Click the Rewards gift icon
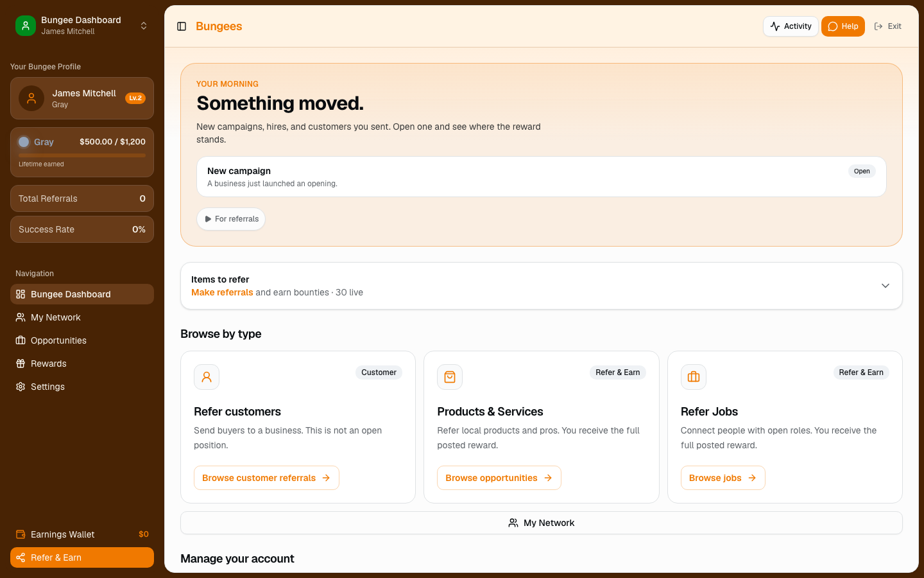This screenshot has height=578, width=924. point(21,363)
